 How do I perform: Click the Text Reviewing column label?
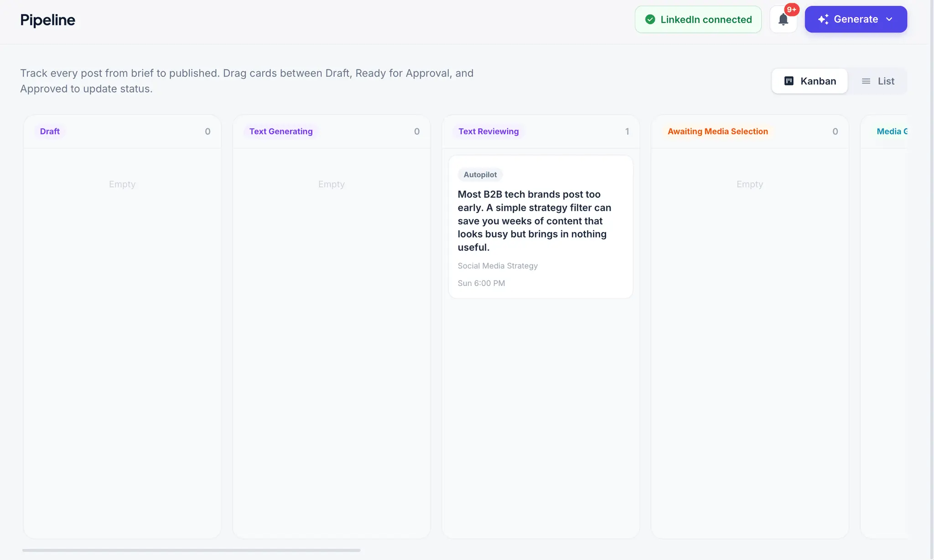point(488,131)
